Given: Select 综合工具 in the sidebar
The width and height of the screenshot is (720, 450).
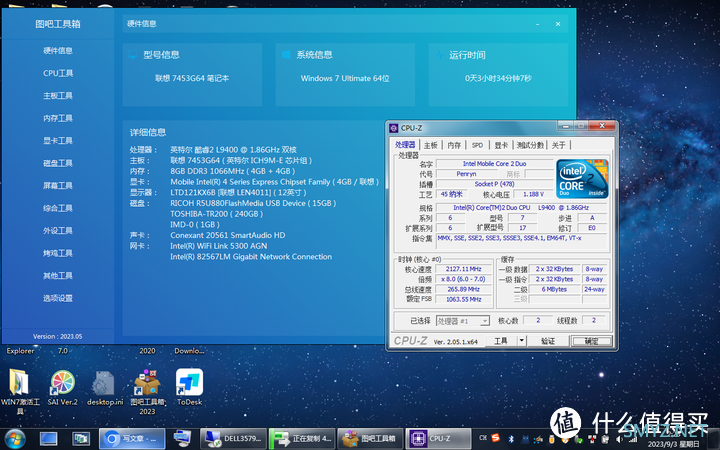Looking at the screenshot, I should (58, 208).
